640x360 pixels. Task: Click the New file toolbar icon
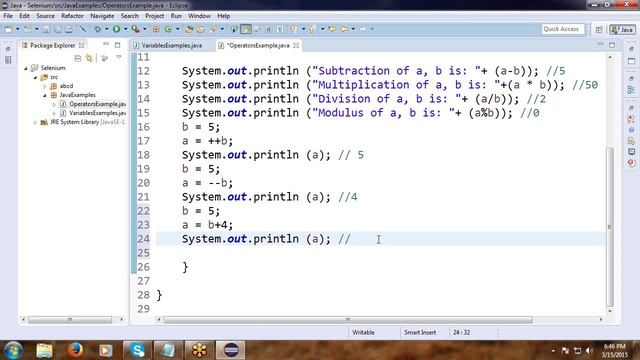tap(8, 29)
